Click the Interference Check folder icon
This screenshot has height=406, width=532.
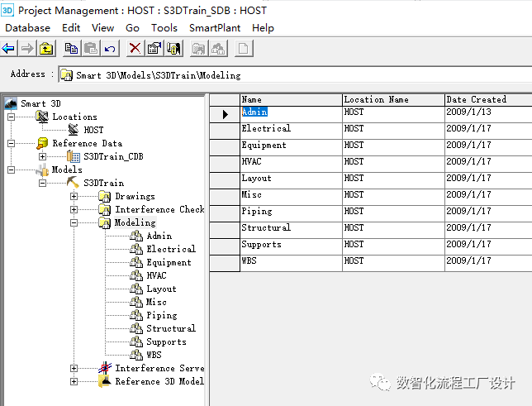[x=104, y=209]
